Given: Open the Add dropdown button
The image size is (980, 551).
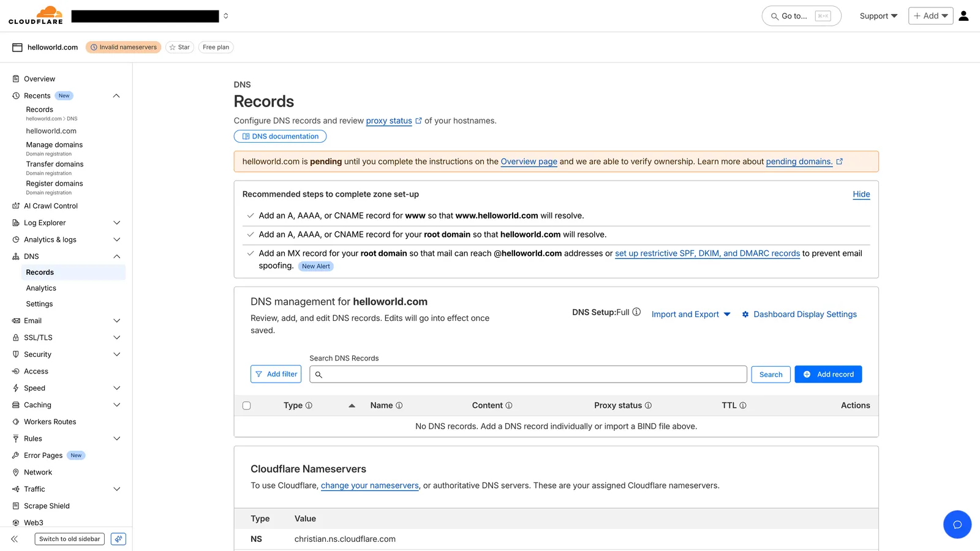Looking at the screenshot, I should 930,16.
